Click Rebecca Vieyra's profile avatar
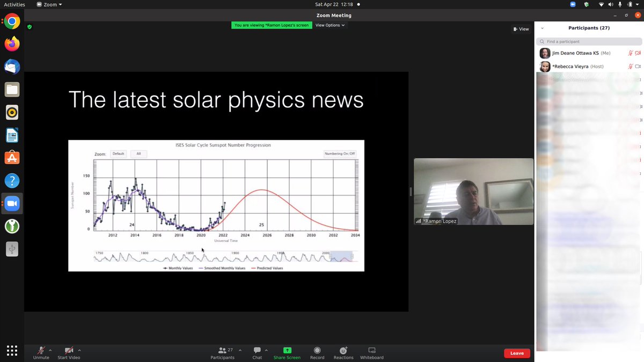This screenshot has width=644, height=362. (545, 67)
